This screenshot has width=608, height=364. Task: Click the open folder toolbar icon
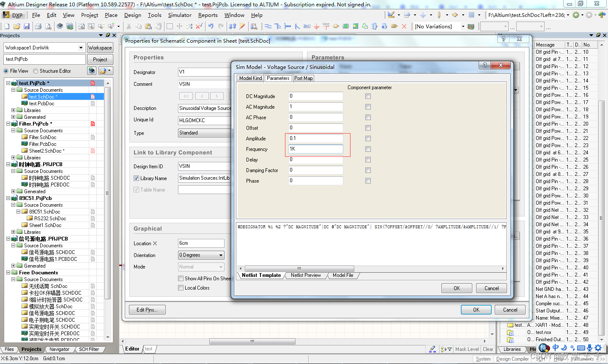(17, 26)
